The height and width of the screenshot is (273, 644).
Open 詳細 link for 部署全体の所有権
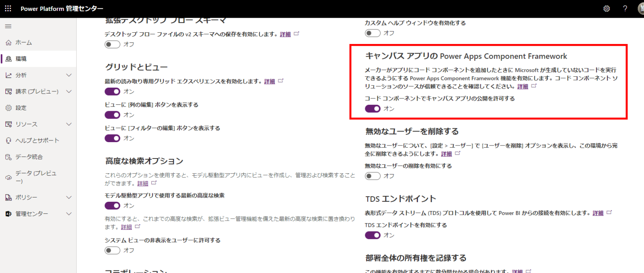pos(517,271)
